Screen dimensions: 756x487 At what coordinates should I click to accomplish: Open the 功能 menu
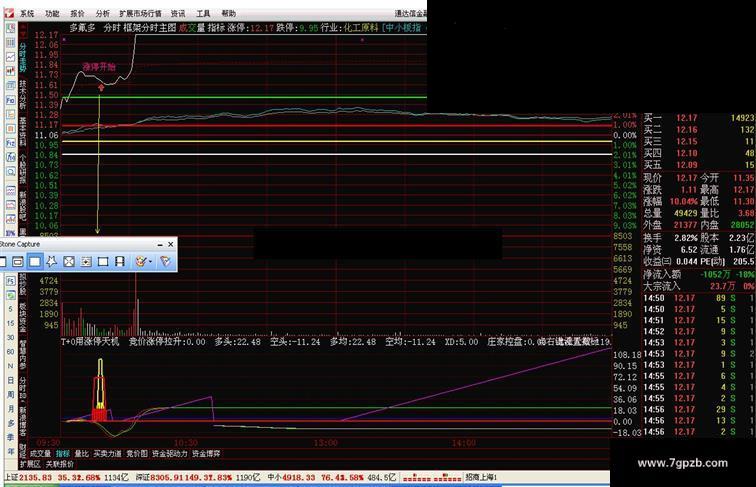(x=52, y=14)
